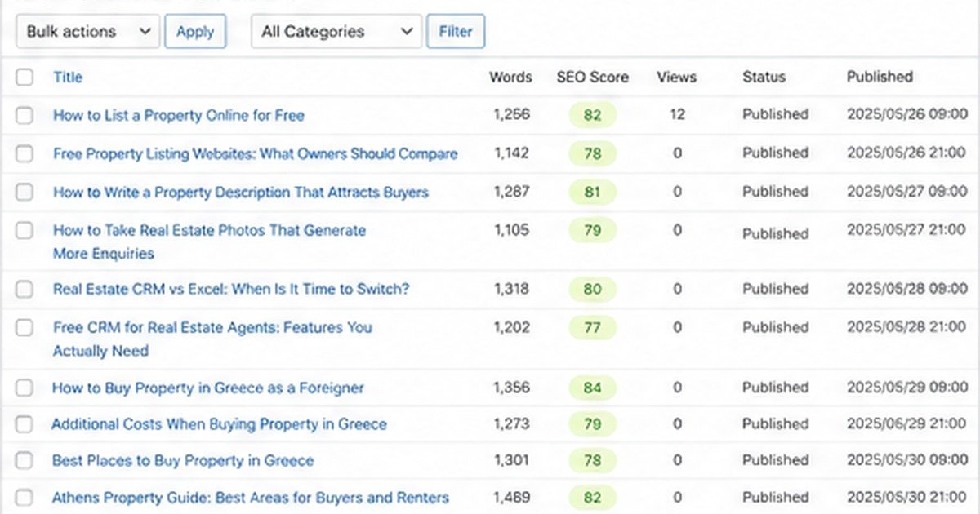Sort posts by the Title column header
The height and width of the screenshot is (514, 980).
point(68,78)
